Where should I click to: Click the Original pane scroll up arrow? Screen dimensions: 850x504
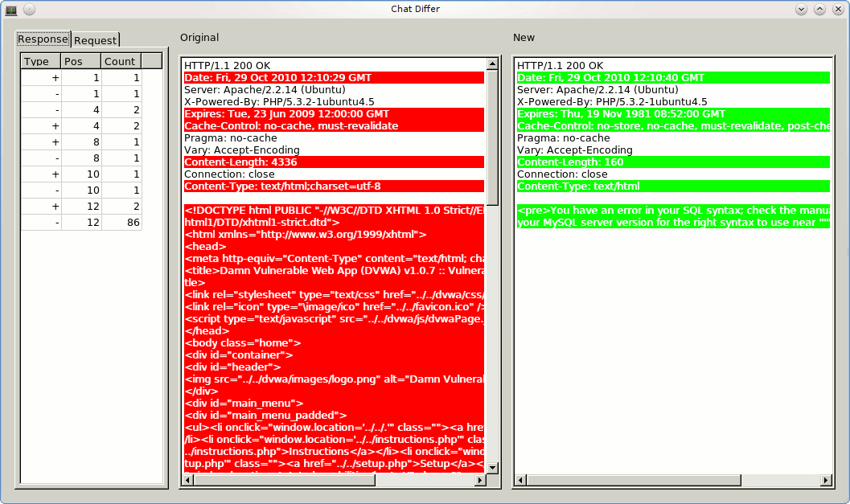click(493, 64)
